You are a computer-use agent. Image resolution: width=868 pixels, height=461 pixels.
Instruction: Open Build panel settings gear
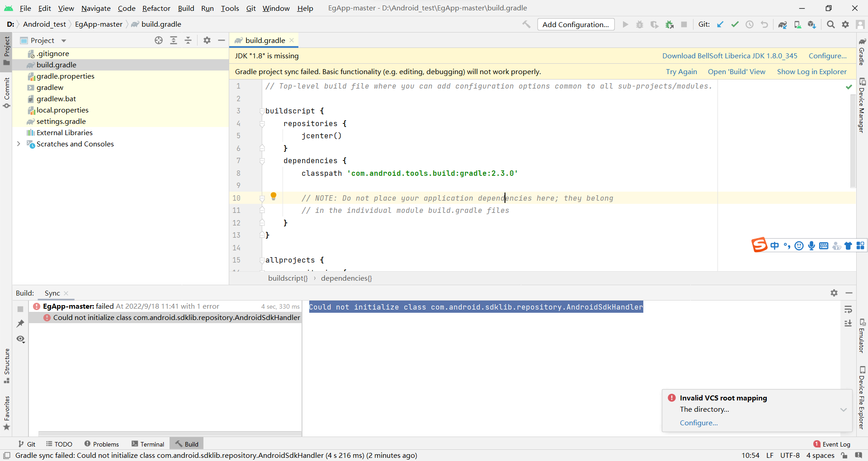click(834, 293)
